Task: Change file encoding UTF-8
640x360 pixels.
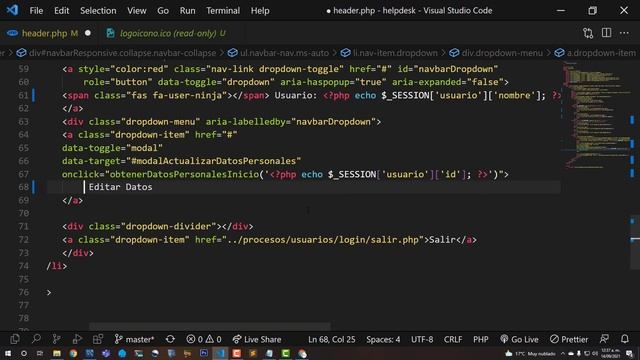Action: coord(422,339)
